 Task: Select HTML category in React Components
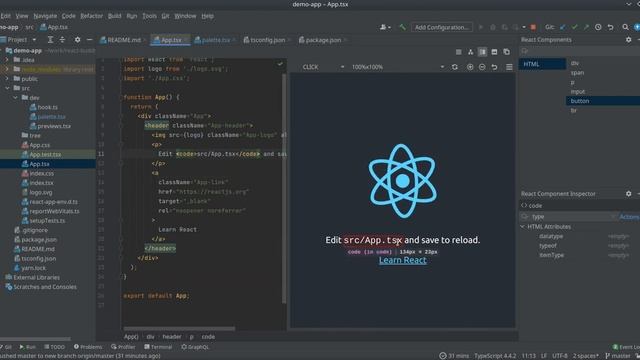542,64
